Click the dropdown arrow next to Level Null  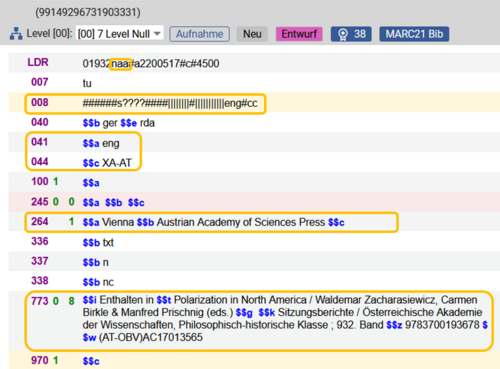point(157,34)
